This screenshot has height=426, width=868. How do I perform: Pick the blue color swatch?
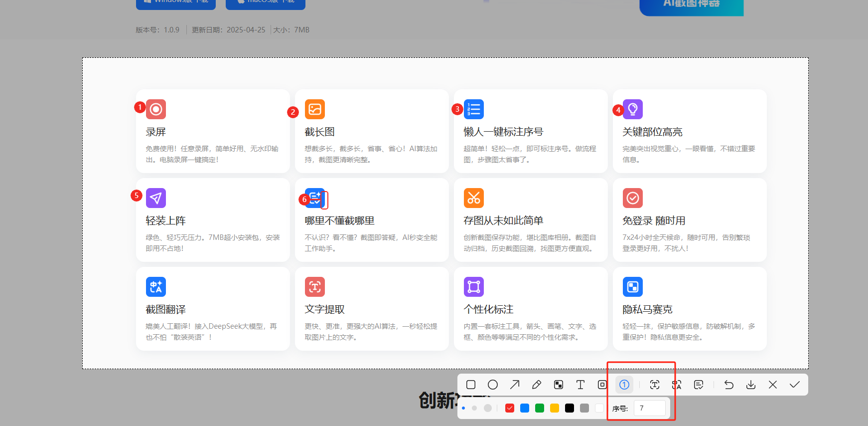pyautogui.click(x=525, y=408)
